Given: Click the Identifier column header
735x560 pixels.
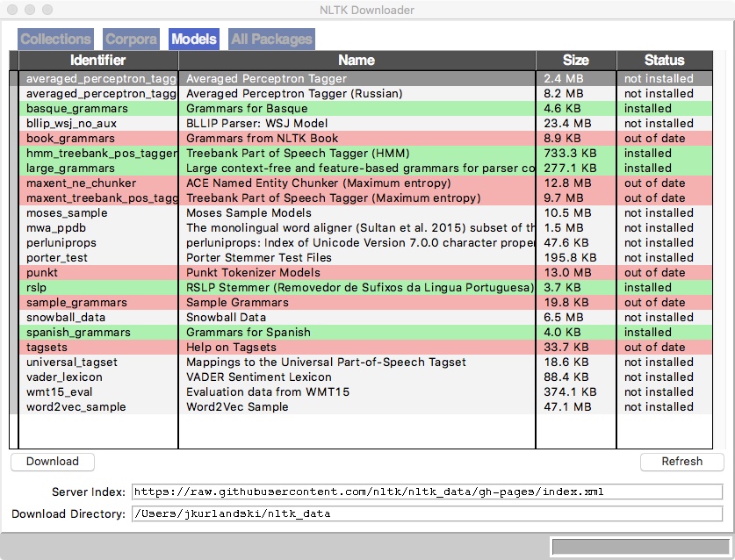Looking at the screenshot, I should tap(98, 60).
